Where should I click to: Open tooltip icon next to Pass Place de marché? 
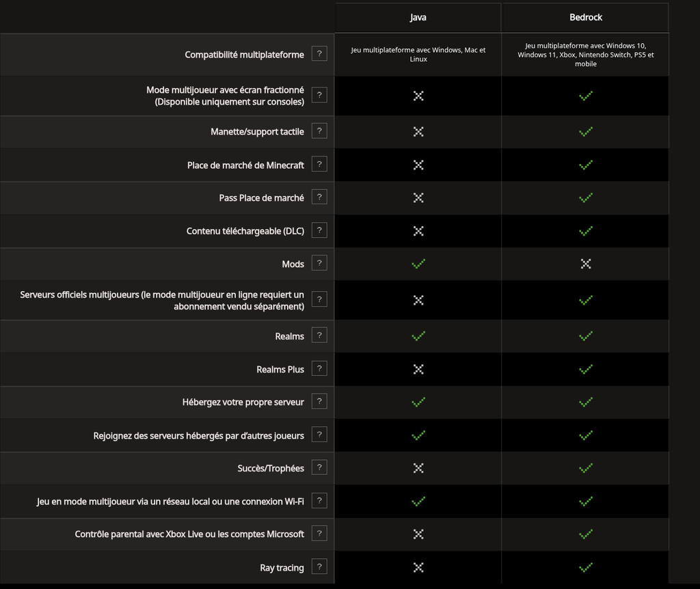point(319,197)
